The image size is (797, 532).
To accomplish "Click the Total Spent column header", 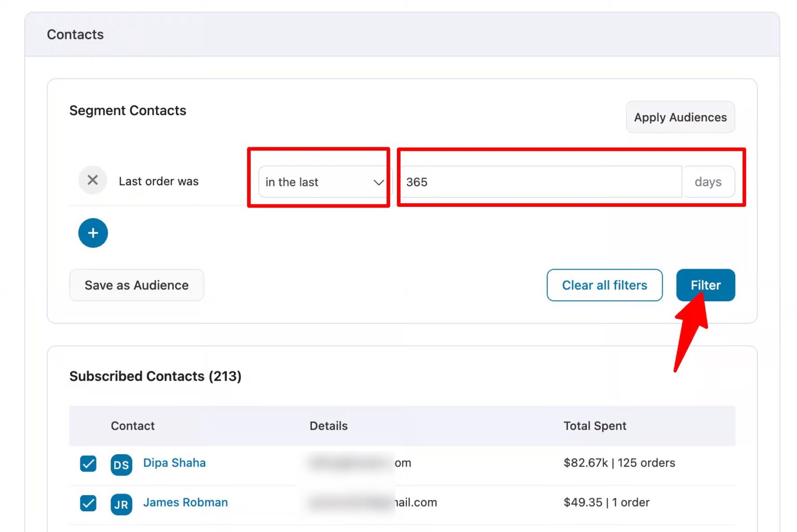I will (x=595, y=426).
